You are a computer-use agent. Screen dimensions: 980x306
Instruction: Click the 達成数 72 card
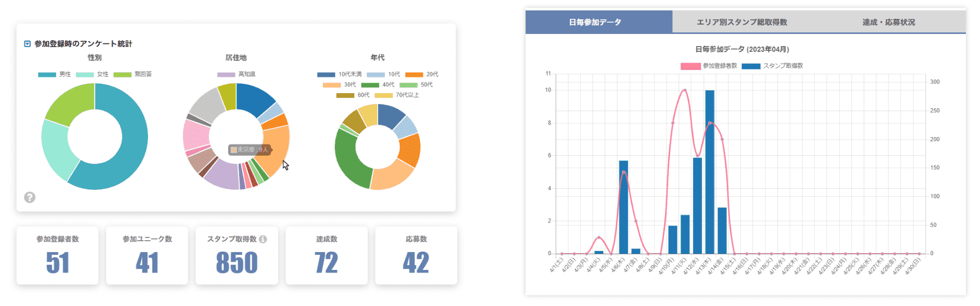pyautogui.click(x=326, y=256)
